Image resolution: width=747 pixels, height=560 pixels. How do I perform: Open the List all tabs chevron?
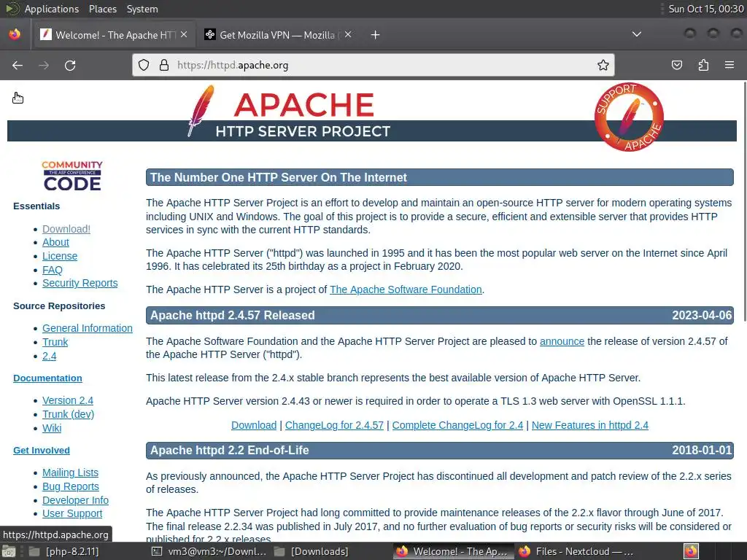636,34
